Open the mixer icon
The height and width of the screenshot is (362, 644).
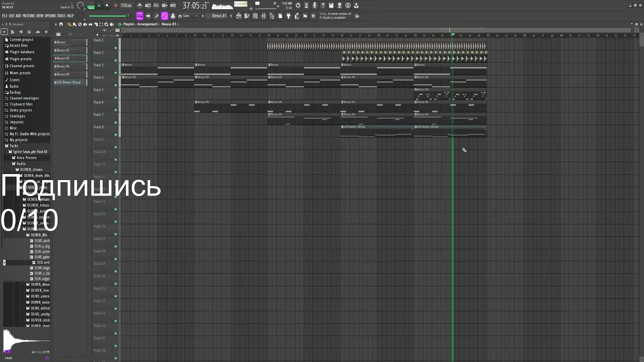(263, 16)
